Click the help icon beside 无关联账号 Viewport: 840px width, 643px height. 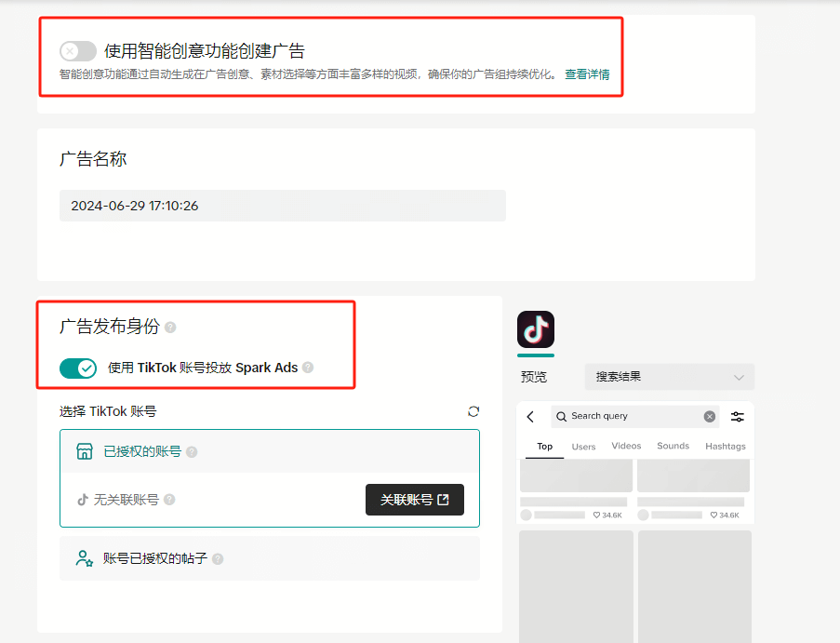(x=169, y=500)
